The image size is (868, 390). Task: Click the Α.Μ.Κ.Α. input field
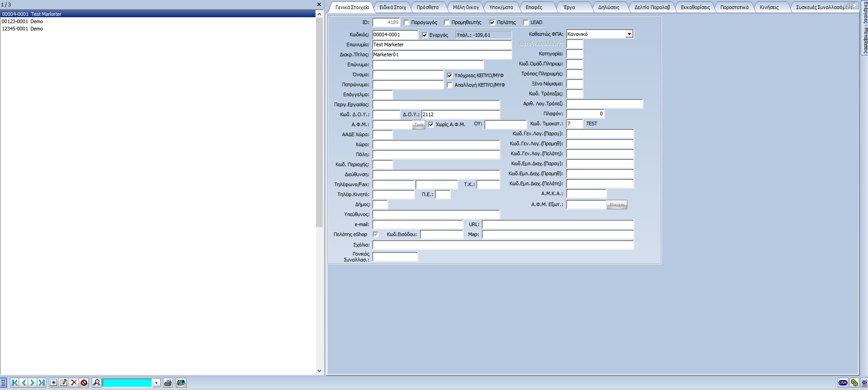pyautogui.click(x=586, y=193)
